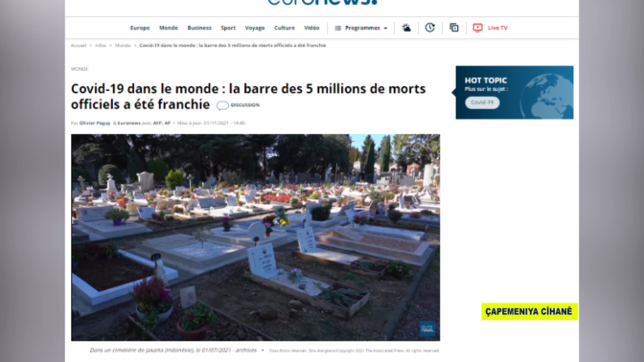The height and width of the screenshot is (362, 644).
Task: Click the Live TV screen icon
Action: pos(477,28)
